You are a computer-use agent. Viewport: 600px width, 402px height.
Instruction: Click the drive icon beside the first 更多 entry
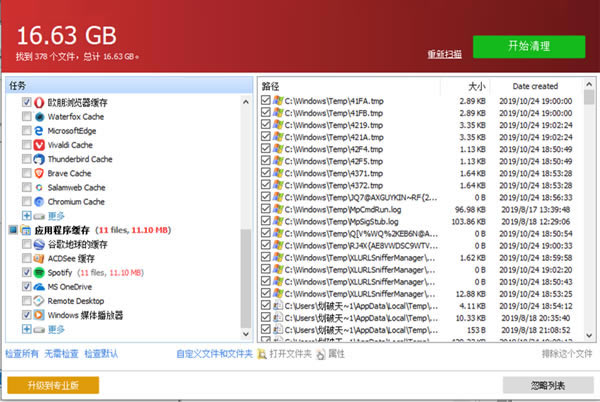pyautogui.click(x=39, y=216)
